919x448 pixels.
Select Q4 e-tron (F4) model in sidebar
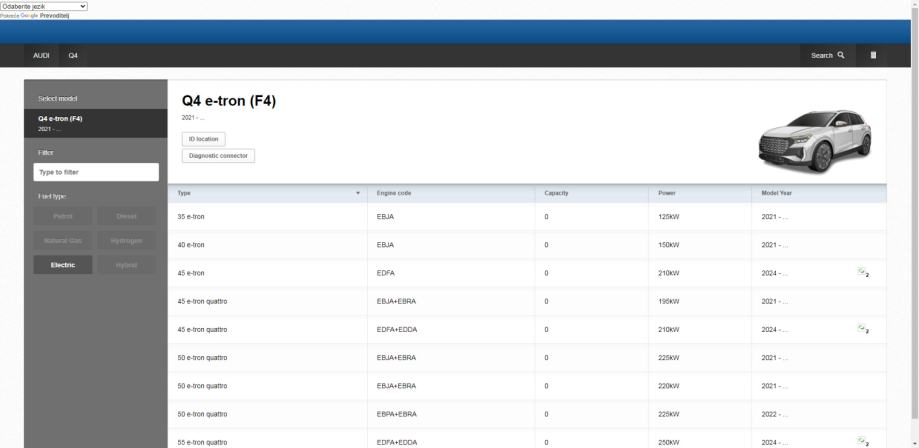pos(96,123)
